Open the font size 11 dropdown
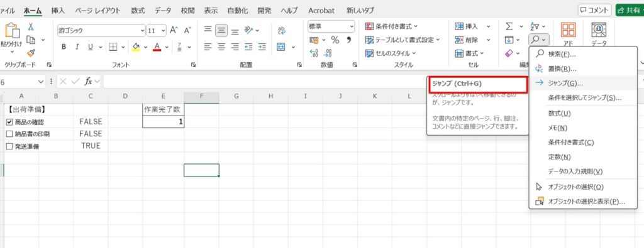 pyautogui.click(x=164, y=30)
